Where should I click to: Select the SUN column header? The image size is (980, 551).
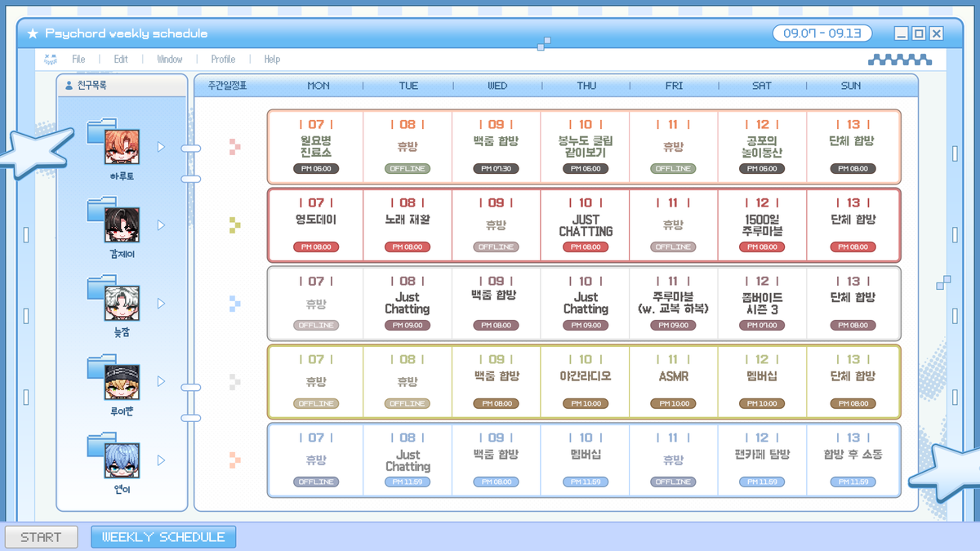coord(851,86)
